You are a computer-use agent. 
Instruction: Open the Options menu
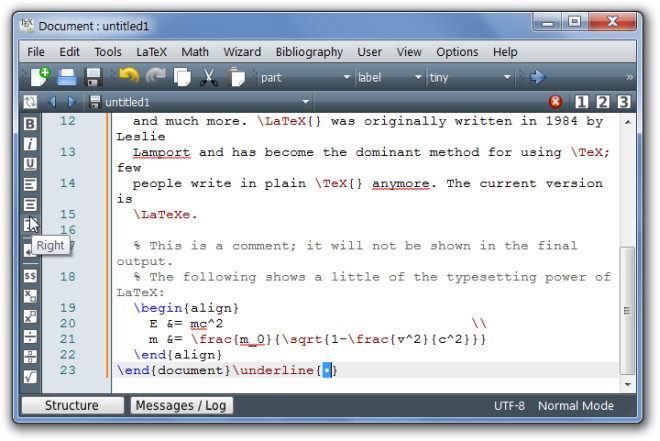tap(457, 52)
